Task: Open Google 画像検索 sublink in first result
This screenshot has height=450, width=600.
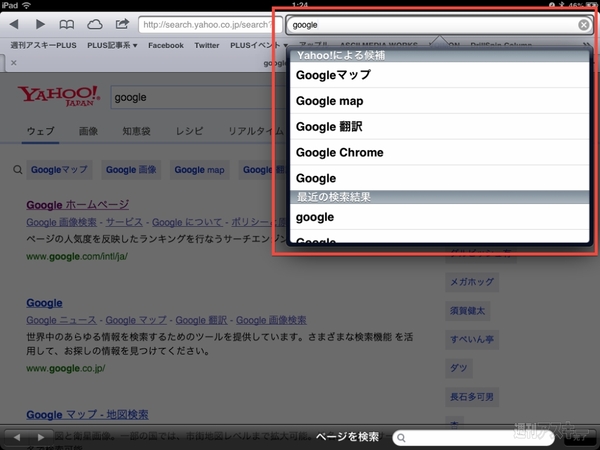Action: click(x=61, y=222)
